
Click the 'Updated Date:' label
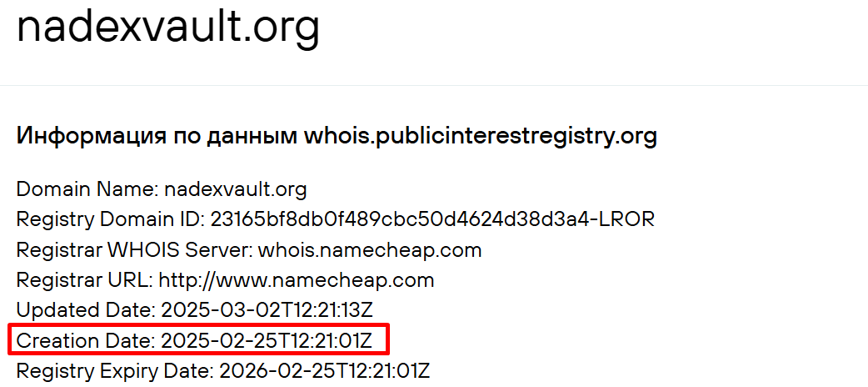coord(86,310)
